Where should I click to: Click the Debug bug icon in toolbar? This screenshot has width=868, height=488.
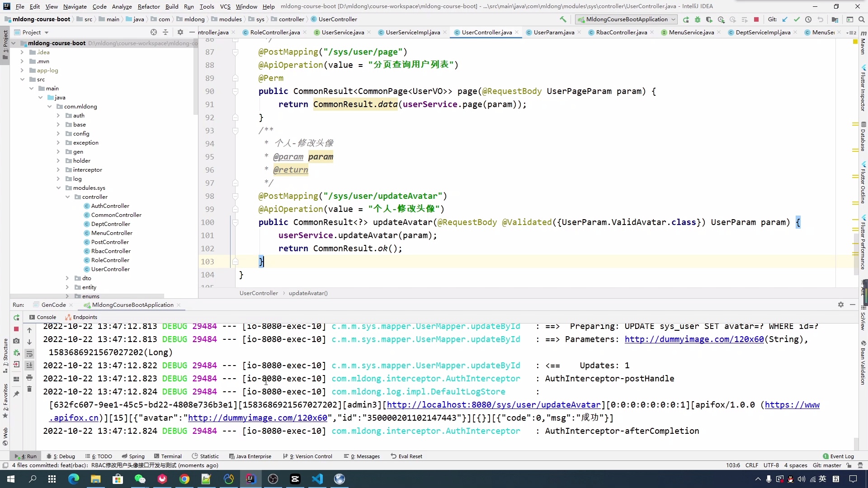[697, 19]
